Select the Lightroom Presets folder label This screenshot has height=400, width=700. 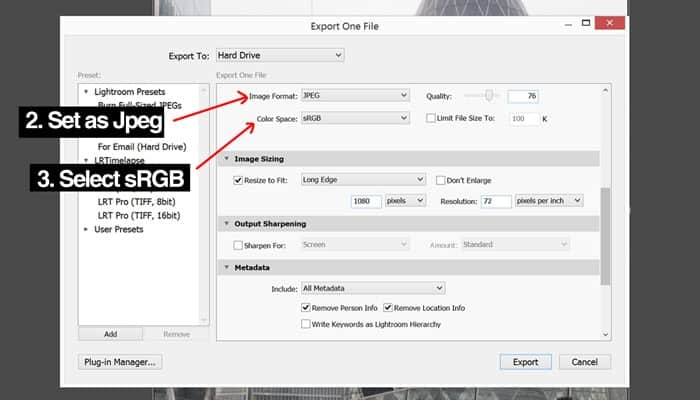pos(130,92)
